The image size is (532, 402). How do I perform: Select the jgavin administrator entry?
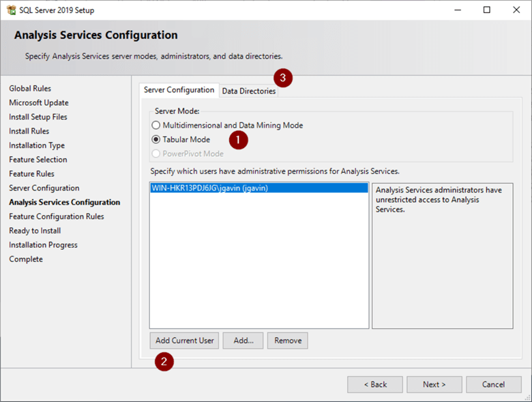pyautogui.click(x=210, y=188)
